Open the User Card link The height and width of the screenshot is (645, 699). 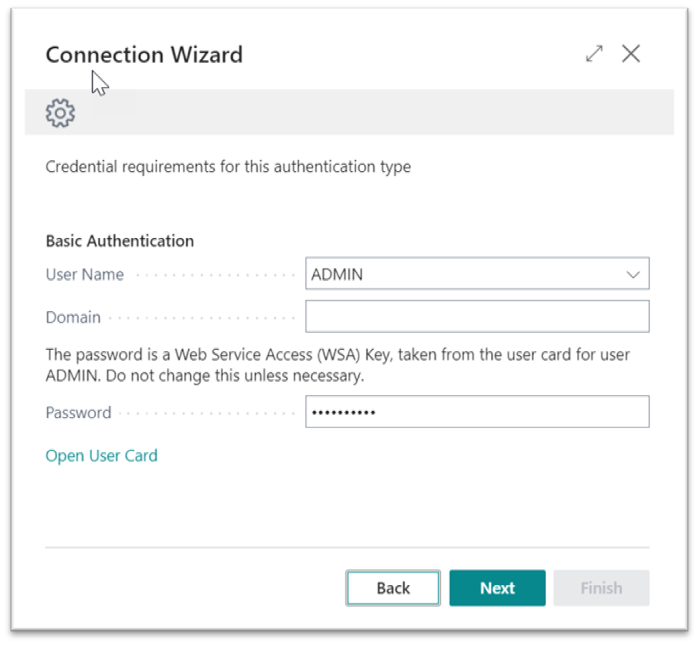[x=101, y=456]
